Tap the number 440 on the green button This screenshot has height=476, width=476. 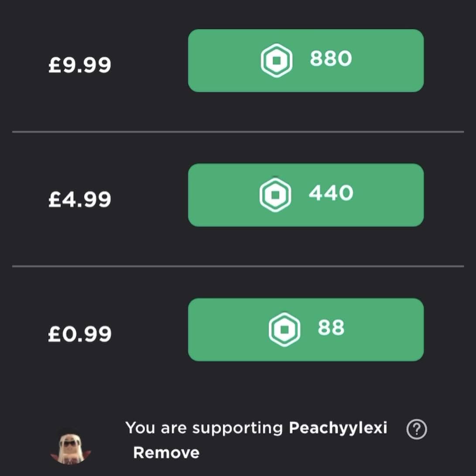tap(331, 193)
